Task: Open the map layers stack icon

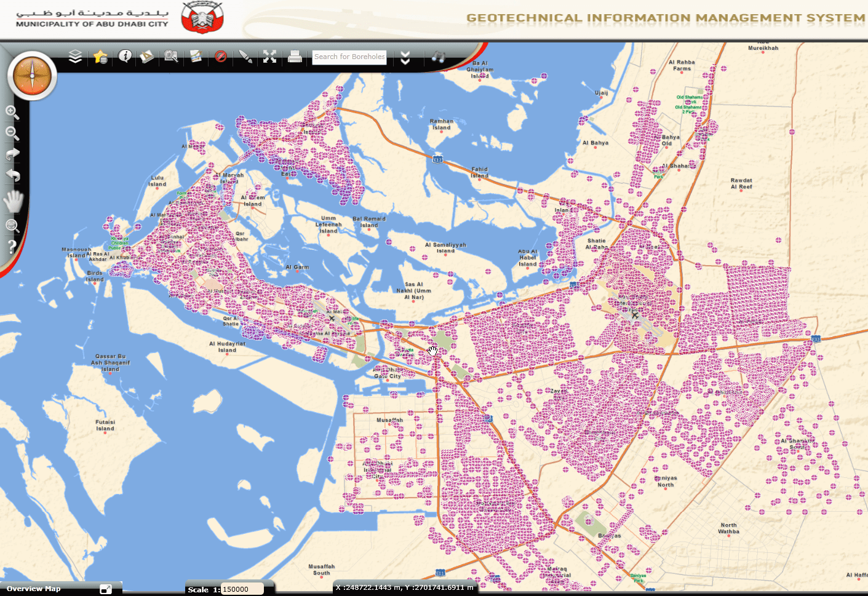Action: [75, 57]
